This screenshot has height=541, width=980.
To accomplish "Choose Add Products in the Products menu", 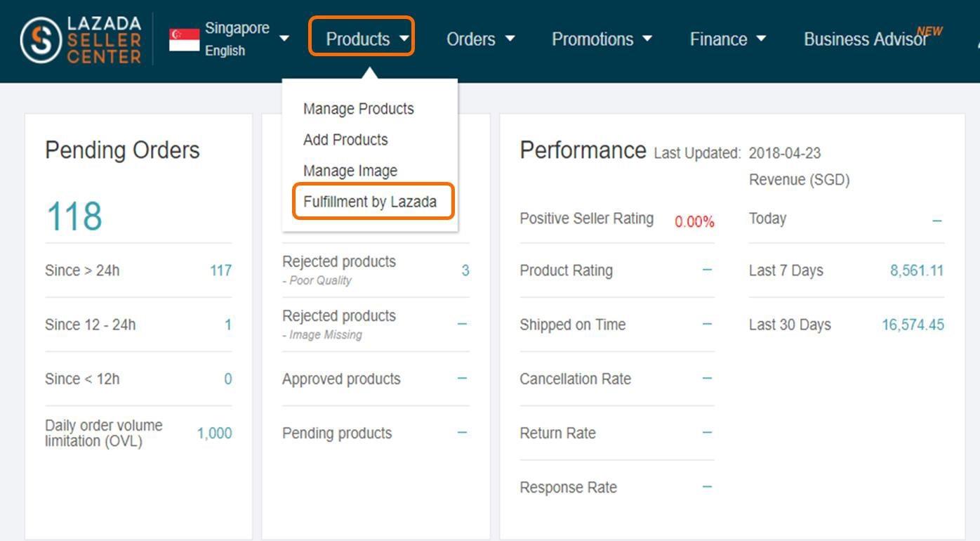I will (345, 140).
